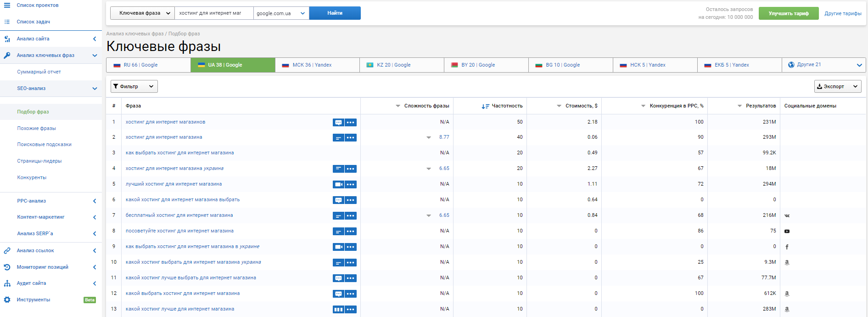Click difficulty value 6.65 in row 4
Screen dimensions: 868x317
pos(444,169)
